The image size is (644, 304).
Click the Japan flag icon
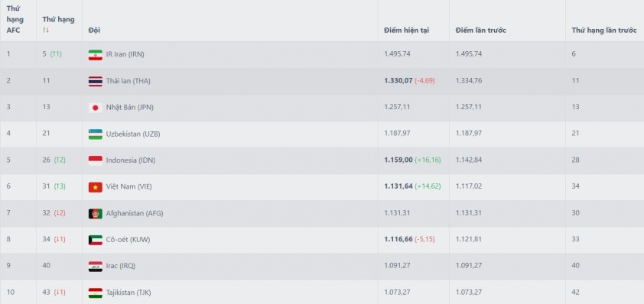tap(96, 108)
